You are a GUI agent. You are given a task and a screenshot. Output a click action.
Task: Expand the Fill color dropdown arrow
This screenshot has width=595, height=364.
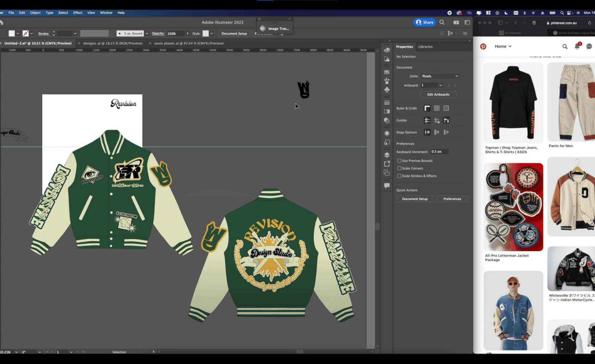coord(17,33)
